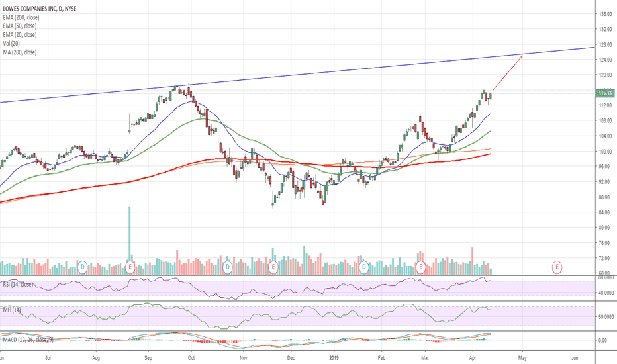Screen dimensions: 617x364
Task: Click the LOWES COMPANIES INC symbol title
Action: click(x=39, y=8)
